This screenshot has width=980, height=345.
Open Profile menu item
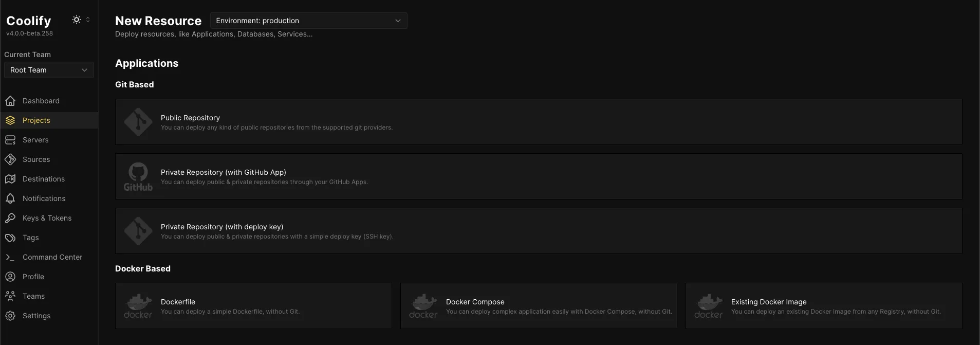49,277
